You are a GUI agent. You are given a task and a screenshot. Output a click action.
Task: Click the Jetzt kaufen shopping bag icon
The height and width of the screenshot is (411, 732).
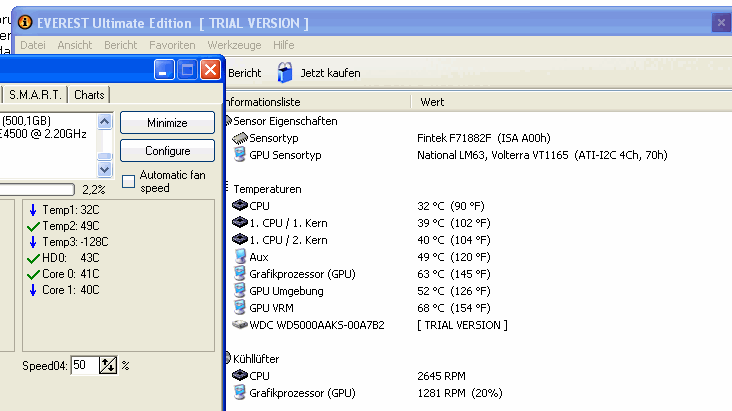click(x=284, y=72)
